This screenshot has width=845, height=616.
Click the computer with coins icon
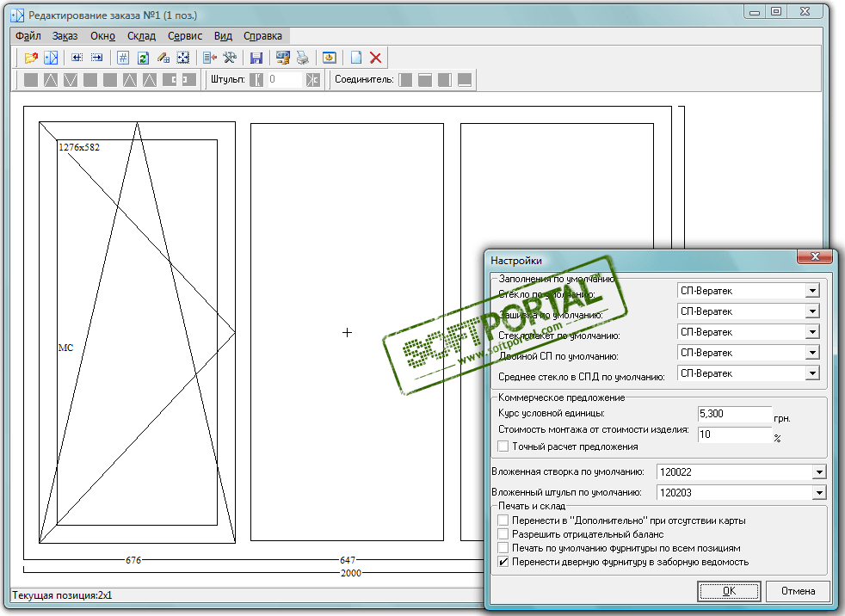282,57
